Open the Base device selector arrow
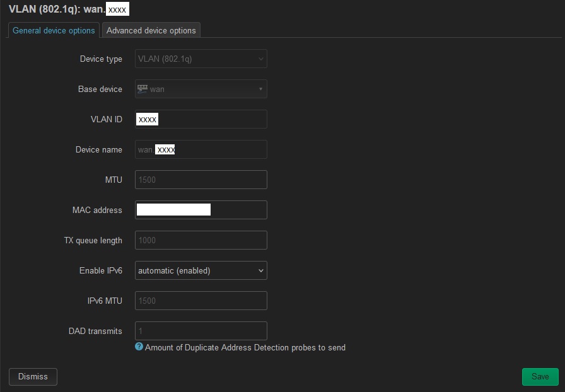This screenshot has width=565, height=392. pos(260,89)
